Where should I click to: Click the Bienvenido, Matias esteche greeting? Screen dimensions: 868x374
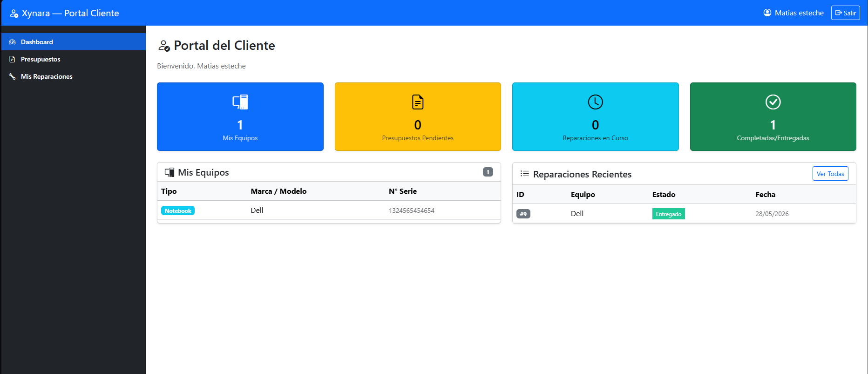point(201,66)
